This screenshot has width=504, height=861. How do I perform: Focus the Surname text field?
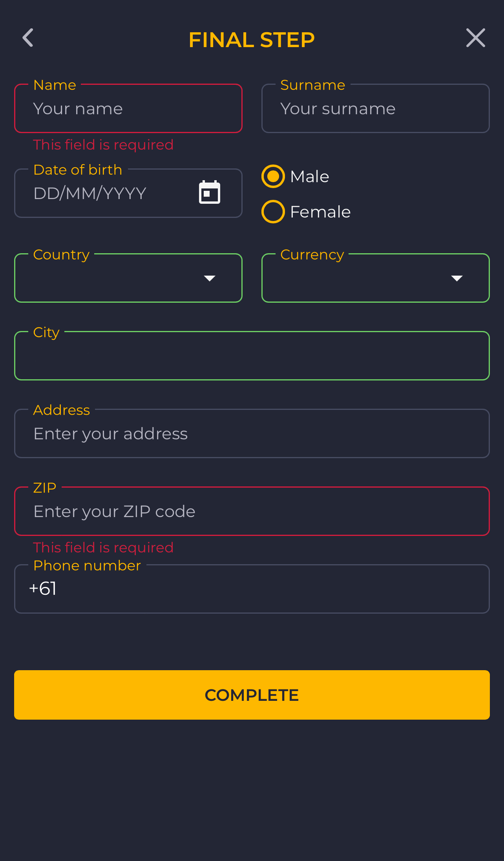click(x=376, y=108)
